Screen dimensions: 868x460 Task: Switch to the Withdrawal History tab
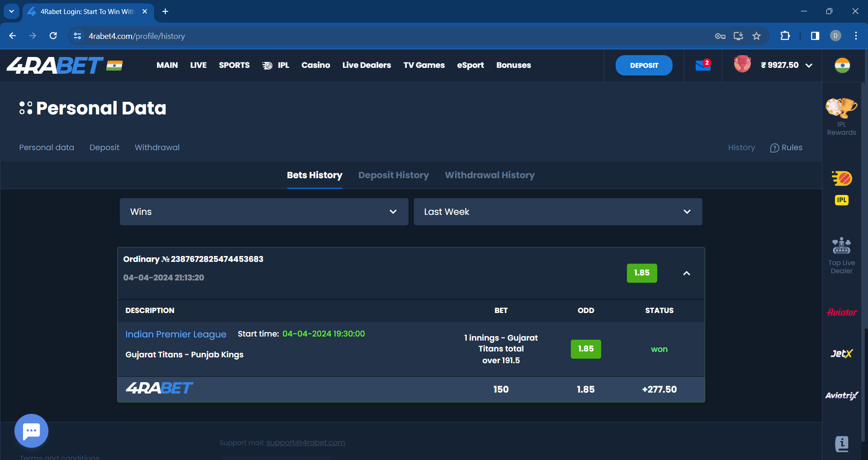point(489,175)
